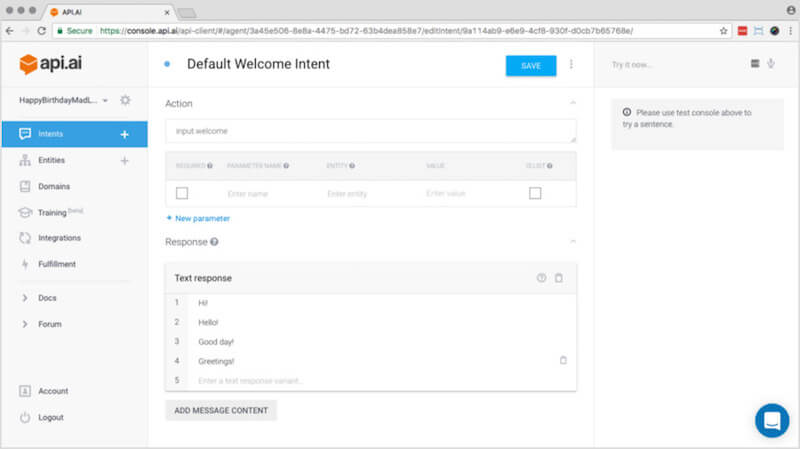Click the input.welcome action field

click(371, 131)
